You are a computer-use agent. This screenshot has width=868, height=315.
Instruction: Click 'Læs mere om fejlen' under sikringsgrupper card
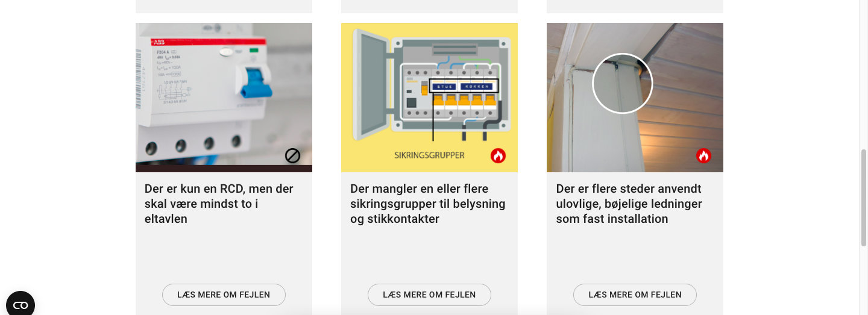tap(429, 295)
